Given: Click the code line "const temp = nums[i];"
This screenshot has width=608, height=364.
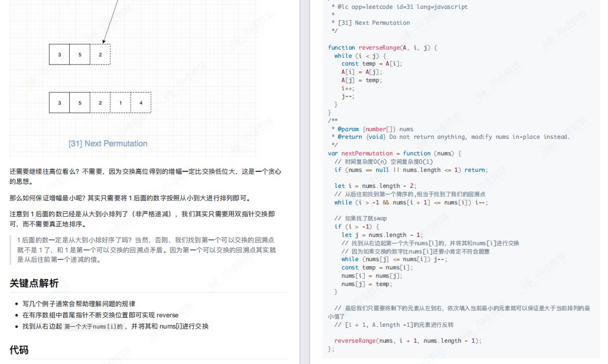Looking at the screenshot, I should 377,268.
